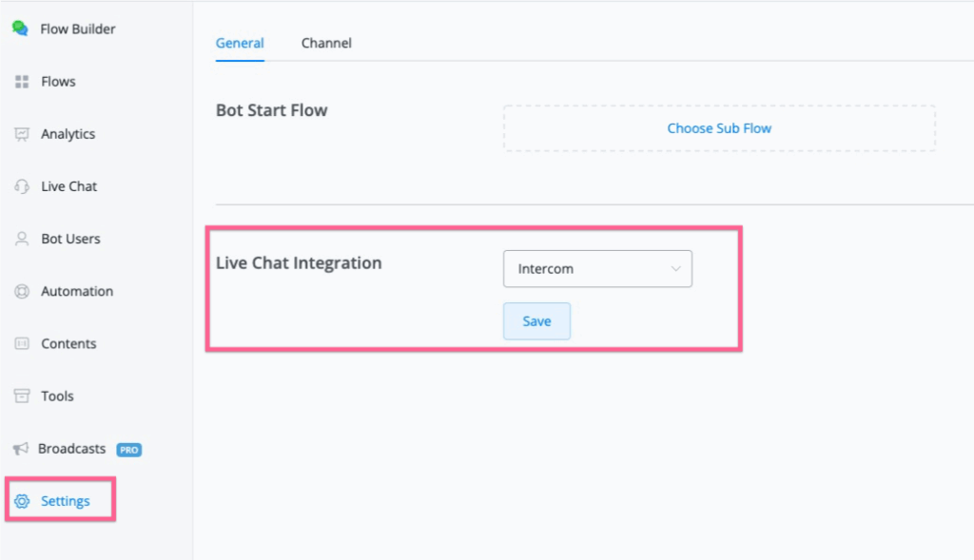
Task: Switch to the General tab
Action: tap(240, 43)
